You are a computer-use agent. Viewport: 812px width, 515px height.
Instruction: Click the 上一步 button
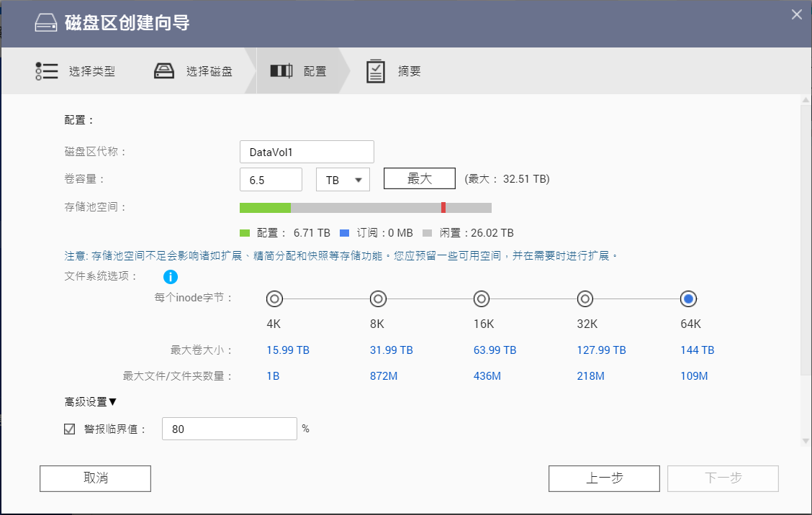603,478
